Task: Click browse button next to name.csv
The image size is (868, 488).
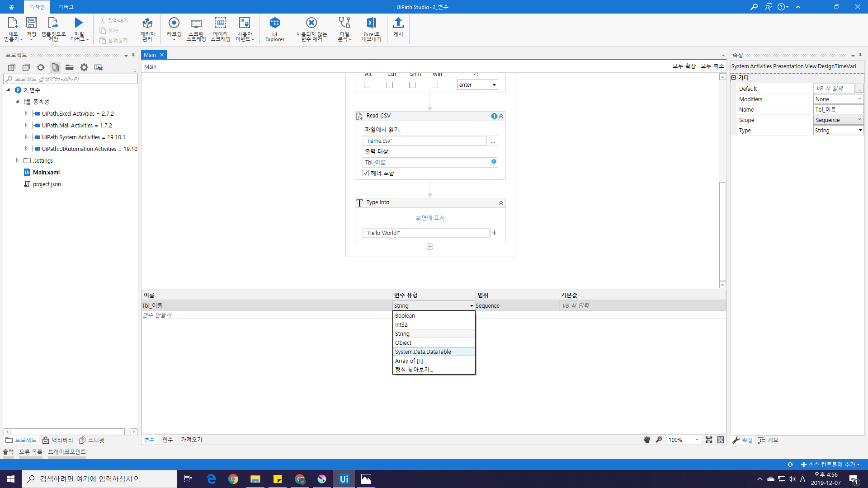Action: (x=493, y=141)
